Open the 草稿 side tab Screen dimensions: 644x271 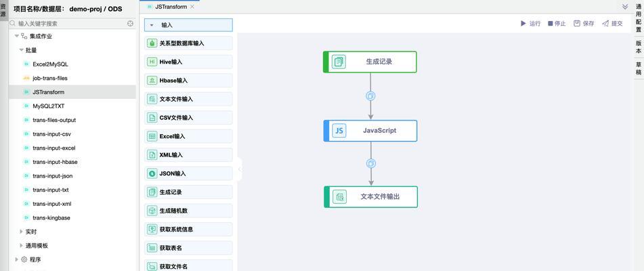click(x=639, y=68)
